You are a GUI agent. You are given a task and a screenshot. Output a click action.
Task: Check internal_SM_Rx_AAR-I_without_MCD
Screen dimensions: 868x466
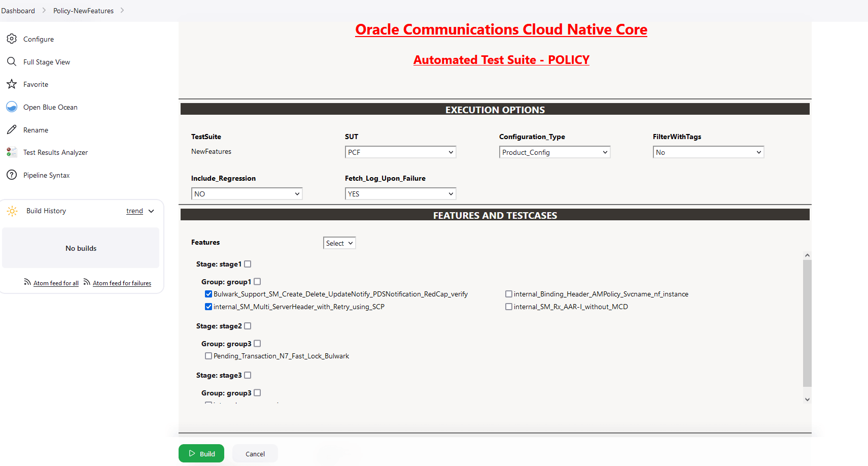tap(509, 307)
